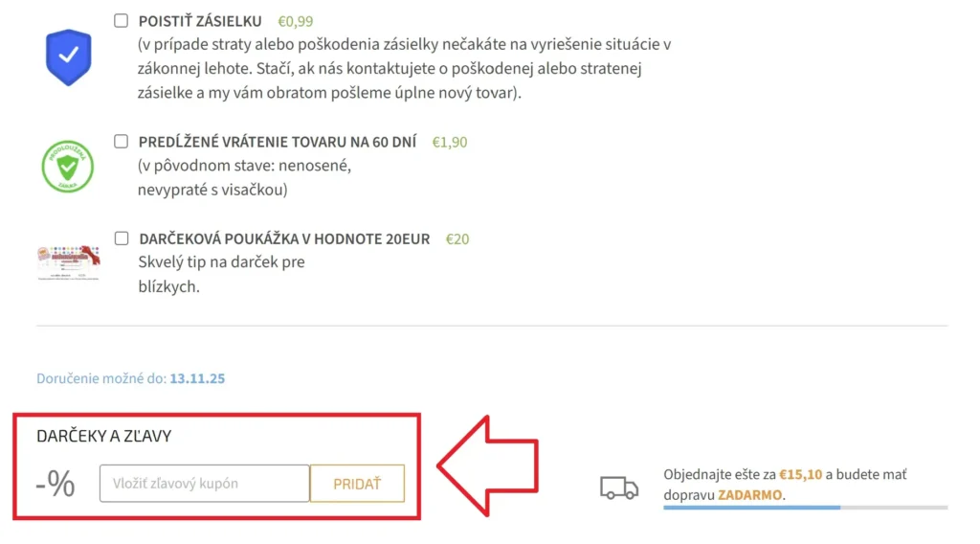Click the percent discount icon
980x544 pixels.
pyautogui.click(x=56, y=484)
